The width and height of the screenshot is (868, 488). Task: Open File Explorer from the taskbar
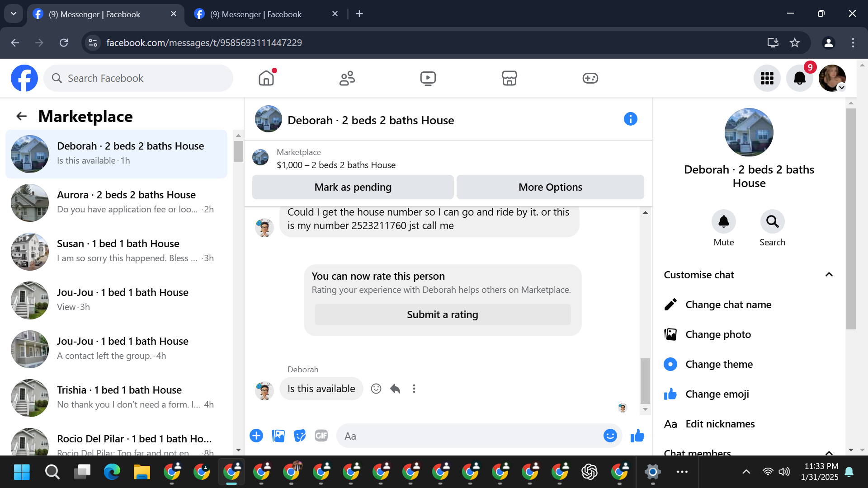pyautogui.click(x=142, y=472)
